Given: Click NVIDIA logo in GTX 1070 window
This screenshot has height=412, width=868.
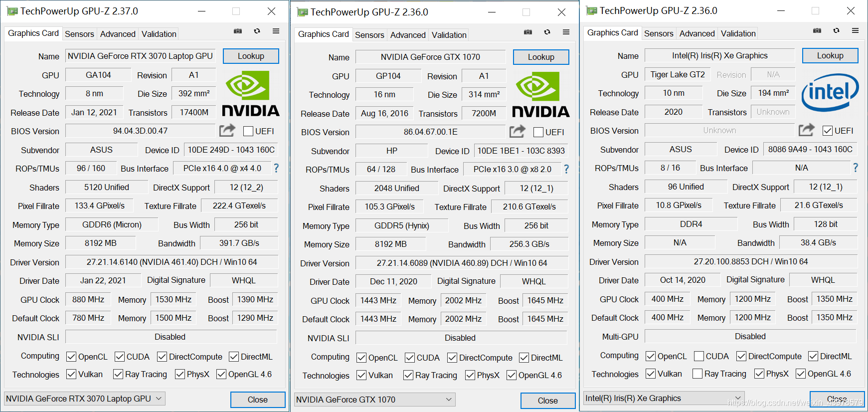Looking at the screenshot, I should pyautogui.click(x=540, y=95).
